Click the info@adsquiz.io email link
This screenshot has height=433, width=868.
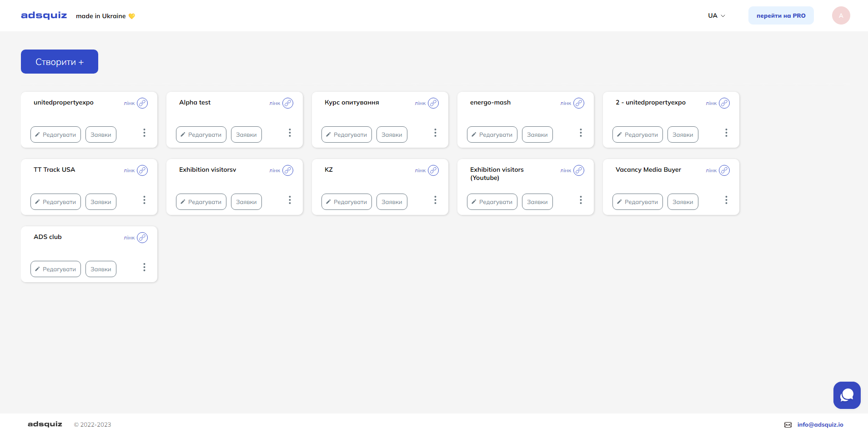point(820,425)
